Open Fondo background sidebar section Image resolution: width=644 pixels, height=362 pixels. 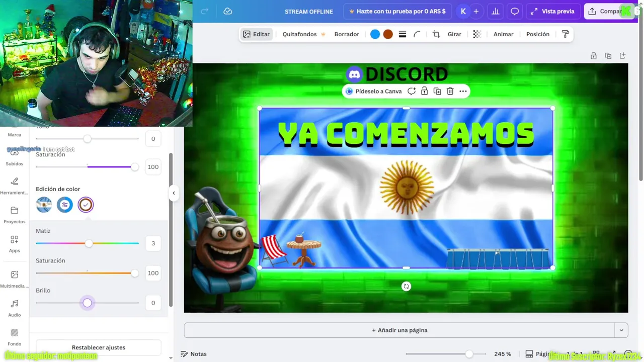(x=15, y=337)
